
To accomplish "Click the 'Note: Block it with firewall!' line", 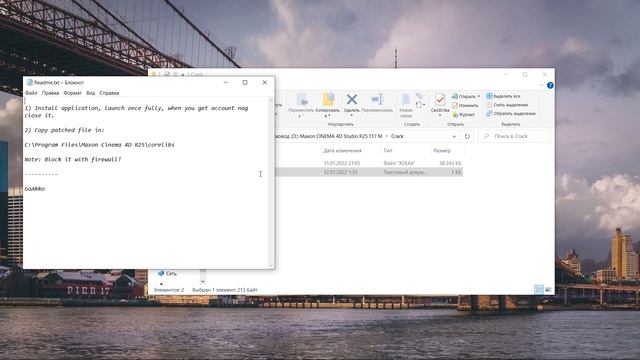I will point(73,160).
